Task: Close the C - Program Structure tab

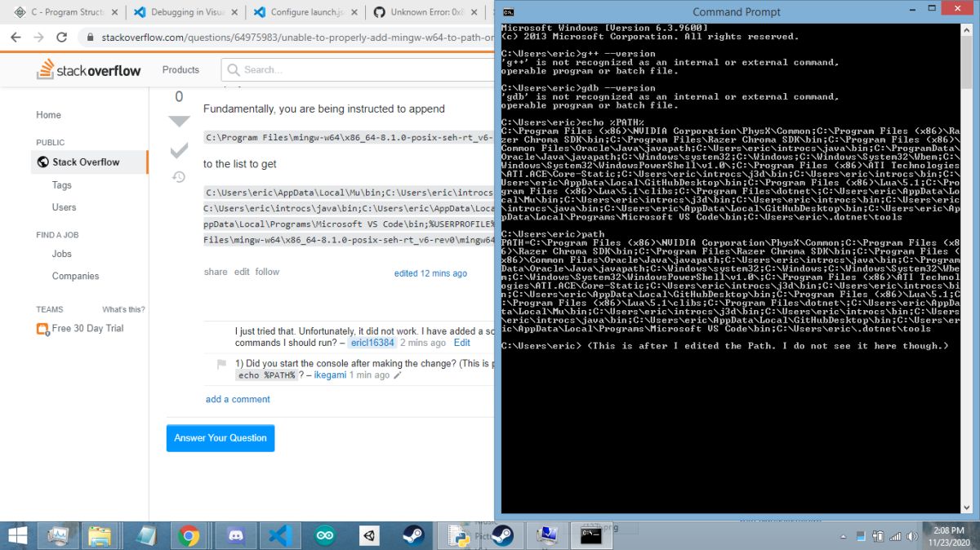Action: click(114, 12)
